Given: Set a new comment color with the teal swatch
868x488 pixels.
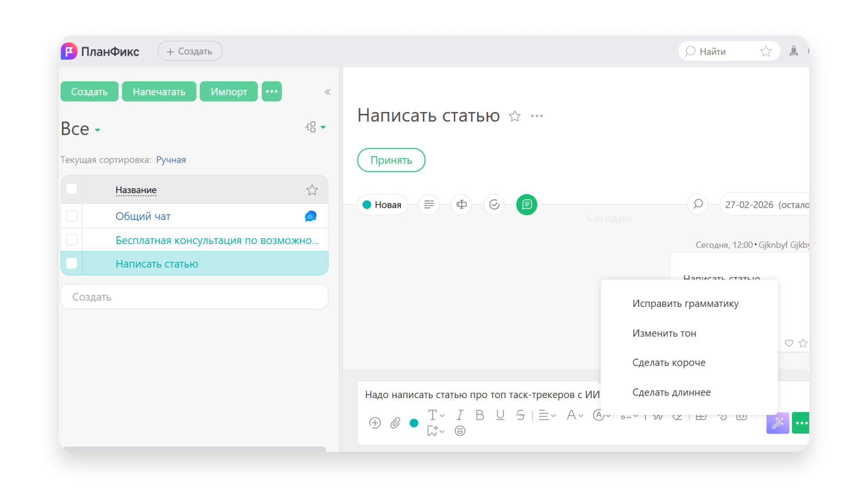Looking at the screenshot, I should tap(414, 423).
